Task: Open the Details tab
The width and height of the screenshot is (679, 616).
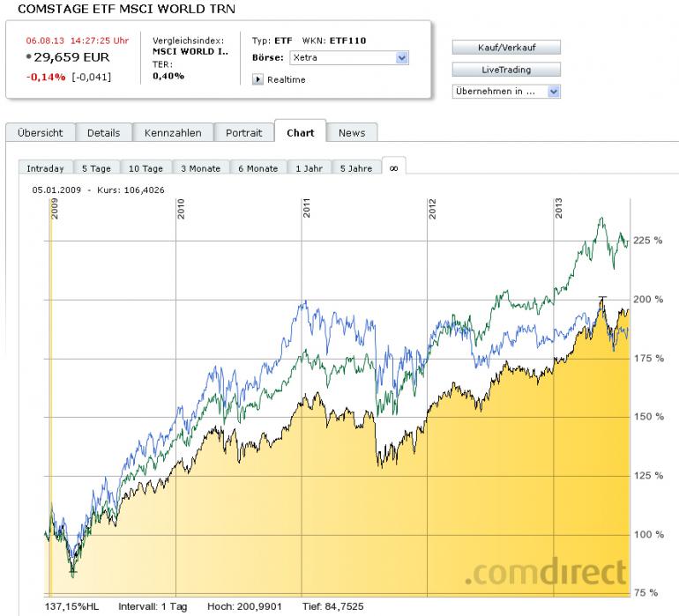Action: click(x=103, y=133)
